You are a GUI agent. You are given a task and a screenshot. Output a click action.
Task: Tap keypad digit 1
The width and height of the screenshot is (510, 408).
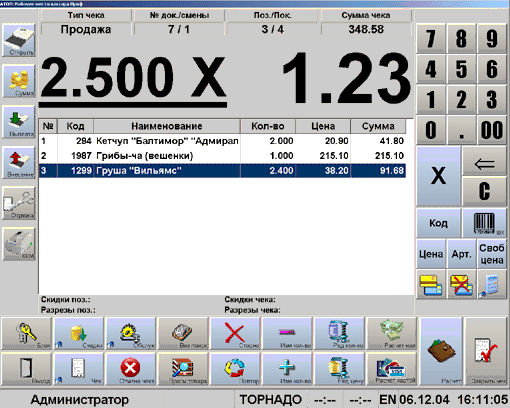coord(431,100)
